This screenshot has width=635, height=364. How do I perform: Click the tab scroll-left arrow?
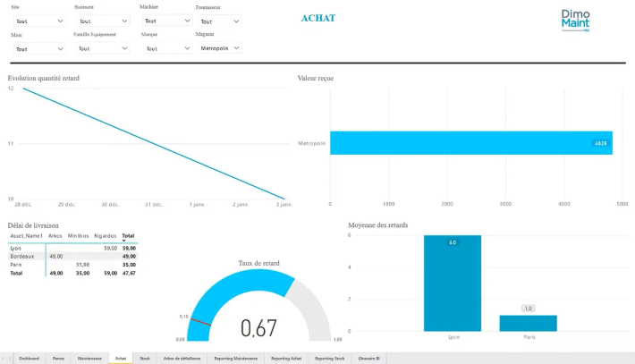[x=4, y=359]
